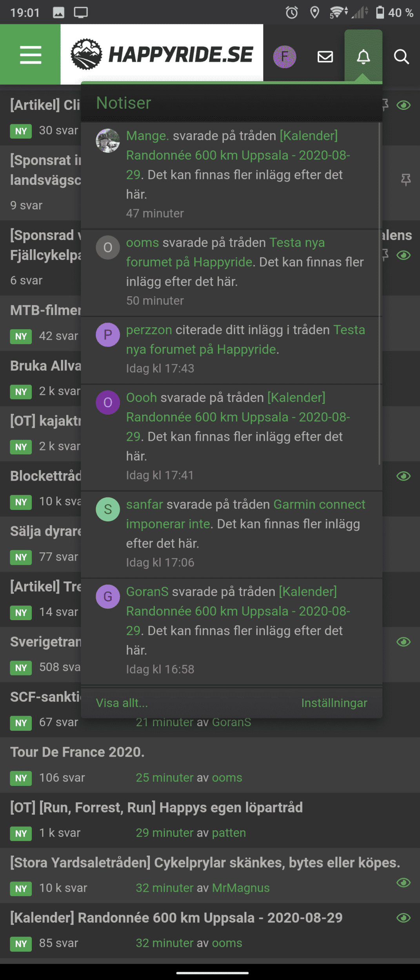Open the Run, Forrest, Run löpartråd thread
Screen dimensions: 420x980
coord(156,807)
